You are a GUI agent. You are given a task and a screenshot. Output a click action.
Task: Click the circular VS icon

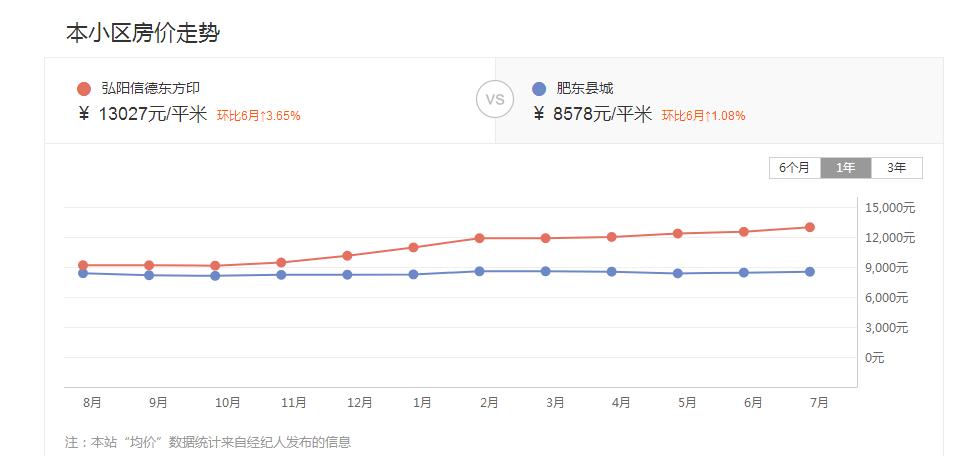point(494,100)
